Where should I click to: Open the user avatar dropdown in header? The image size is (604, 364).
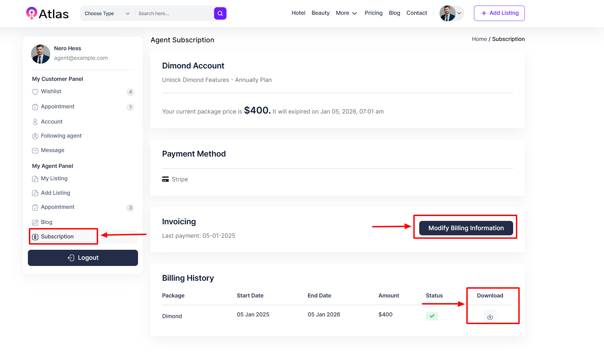tap(452, 13)
